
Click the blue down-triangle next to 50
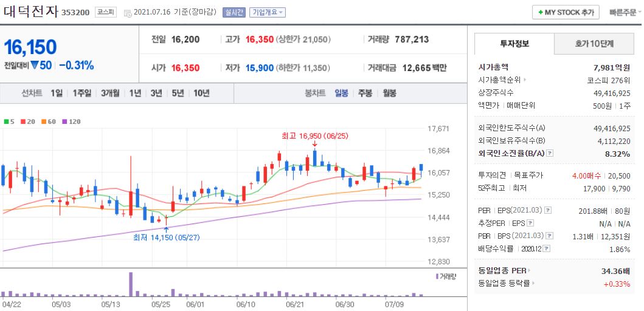click(x=34, y=65)
